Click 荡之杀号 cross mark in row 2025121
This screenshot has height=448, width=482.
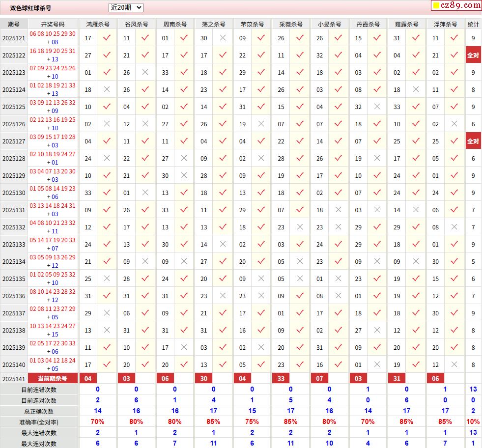[223, 38]
